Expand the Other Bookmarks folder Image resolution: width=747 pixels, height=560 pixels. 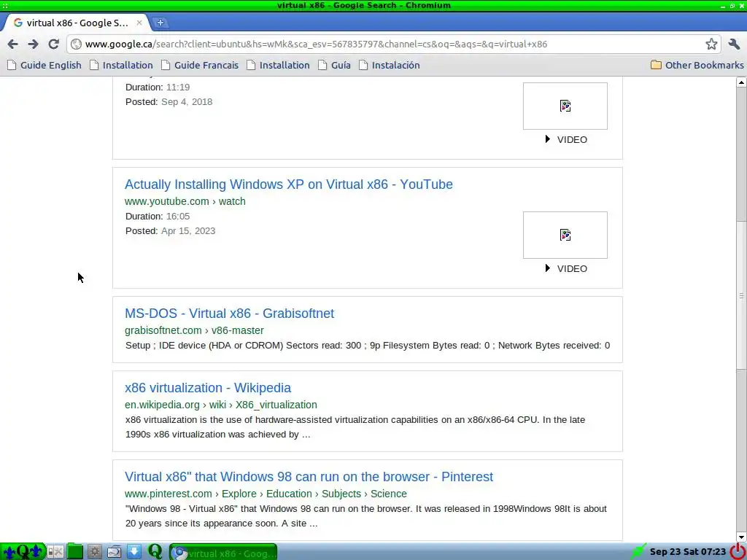click(697, 65)
